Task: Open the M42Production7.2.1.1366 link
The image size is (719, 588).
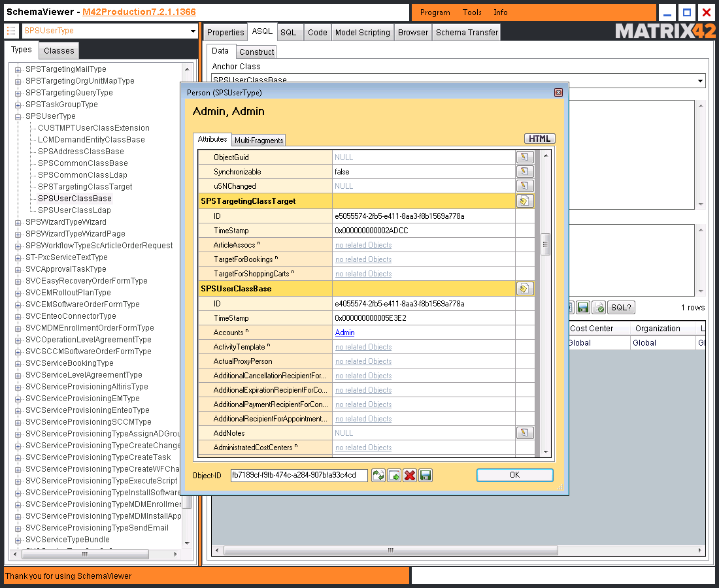Action: (x=139, y=12)
